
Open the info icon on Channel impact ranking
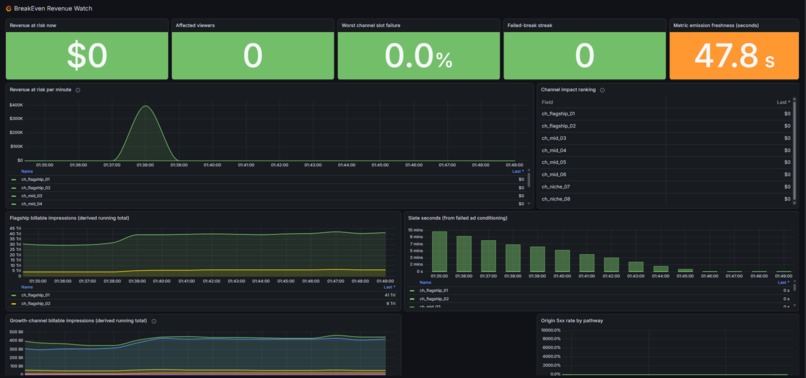coord(602,90)
